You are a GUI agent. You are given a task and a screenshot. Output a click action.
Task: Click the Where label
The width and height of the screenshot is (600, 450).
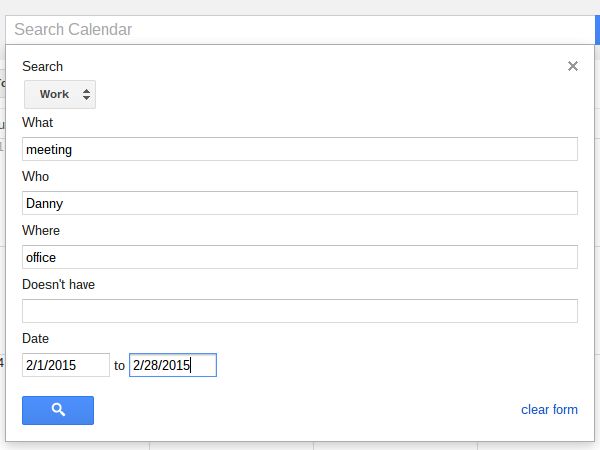(x=41, y=230)
